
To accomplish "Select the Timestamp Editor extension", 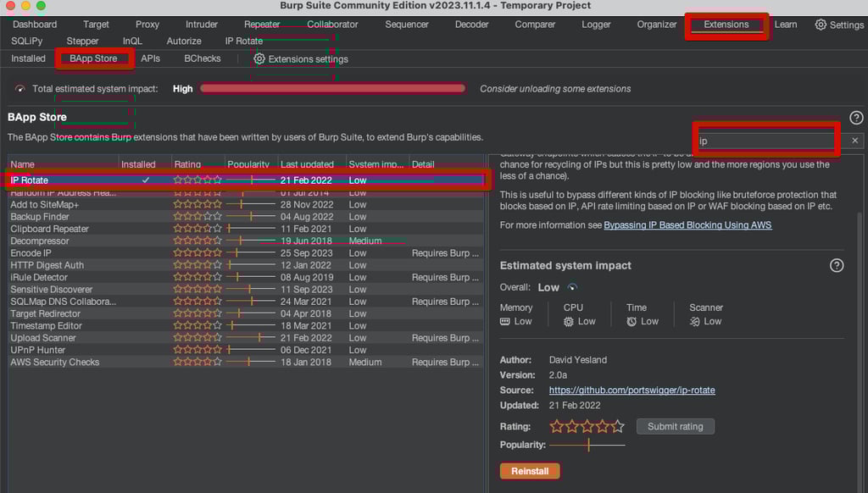I will [x=246, y=325].
